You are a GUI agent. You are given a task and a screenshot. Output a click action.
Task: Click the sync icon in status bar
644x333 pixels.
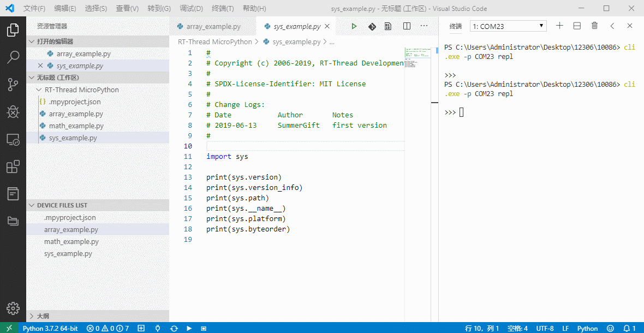pos(174,329)
